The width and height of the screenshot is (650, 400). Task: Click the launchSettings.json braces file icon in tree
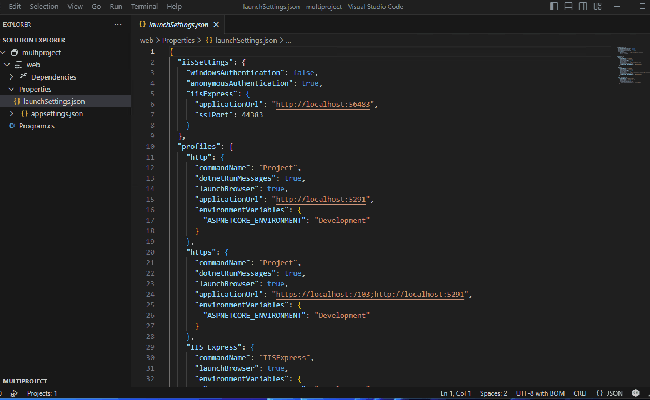[x=17, y=101]
